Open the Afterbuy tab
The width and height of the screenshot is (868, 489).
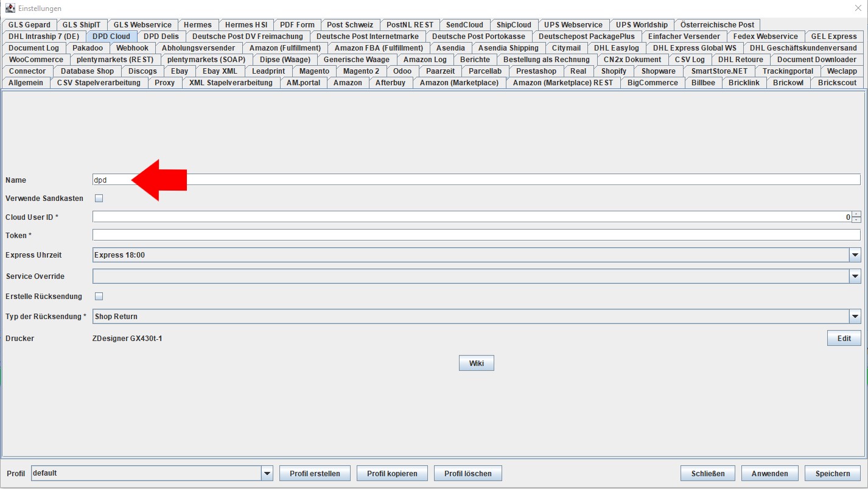[390, 83]
